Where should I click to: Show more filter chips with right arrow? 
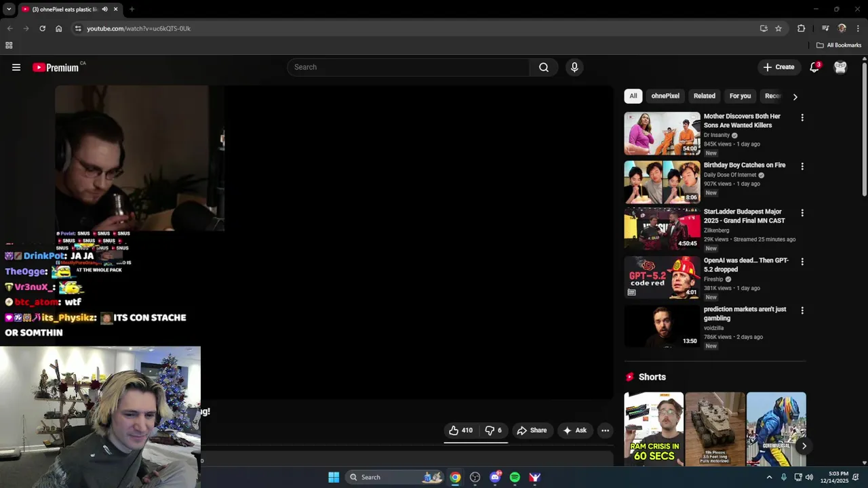point(795,96)
